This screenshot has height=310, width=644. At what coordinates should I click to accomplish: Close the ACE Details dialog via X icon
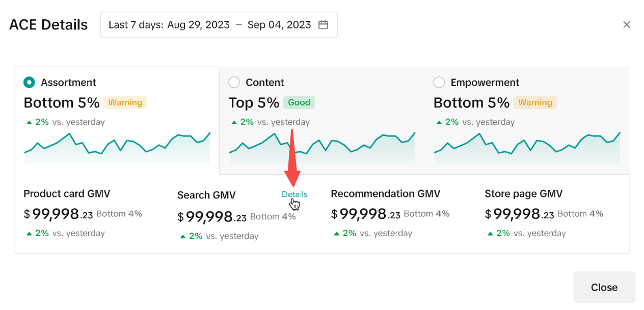(627, 25)
